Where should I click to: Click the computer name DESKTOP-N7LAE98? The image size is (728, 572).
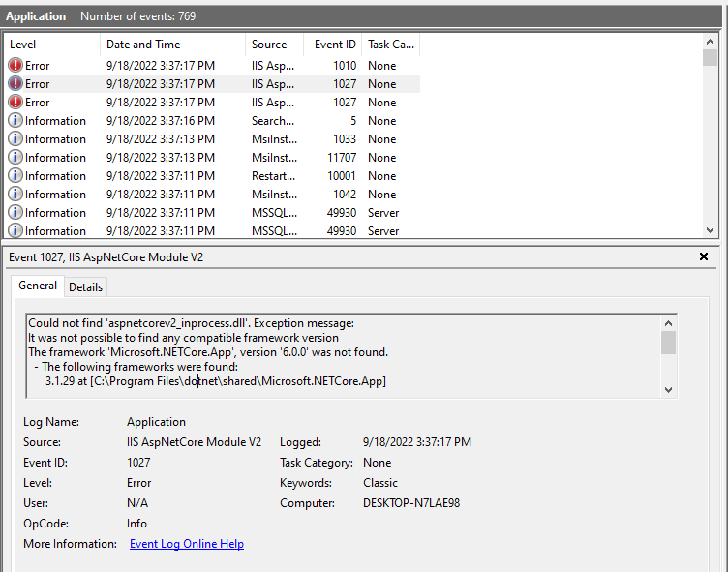(411, 503)
